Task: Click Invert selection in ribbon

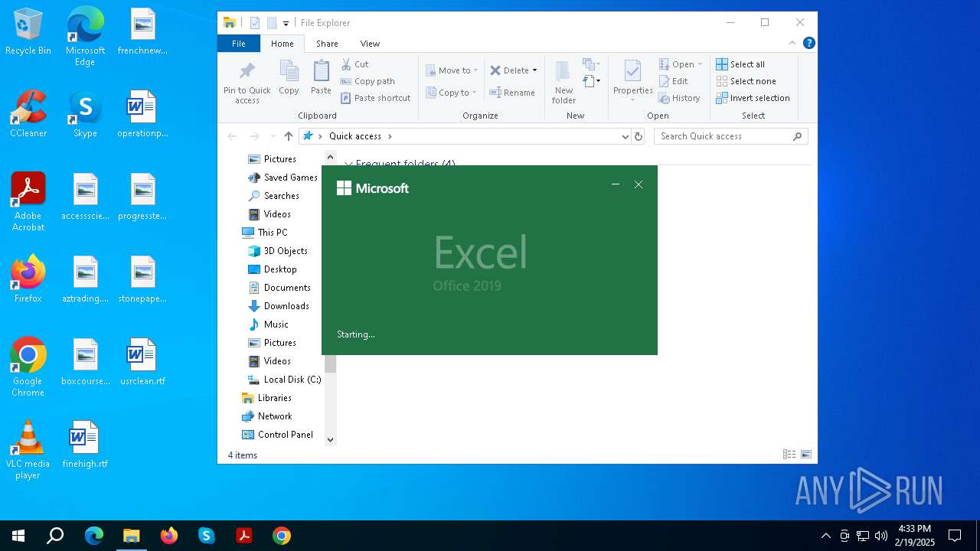Action: tap(753, 98)
